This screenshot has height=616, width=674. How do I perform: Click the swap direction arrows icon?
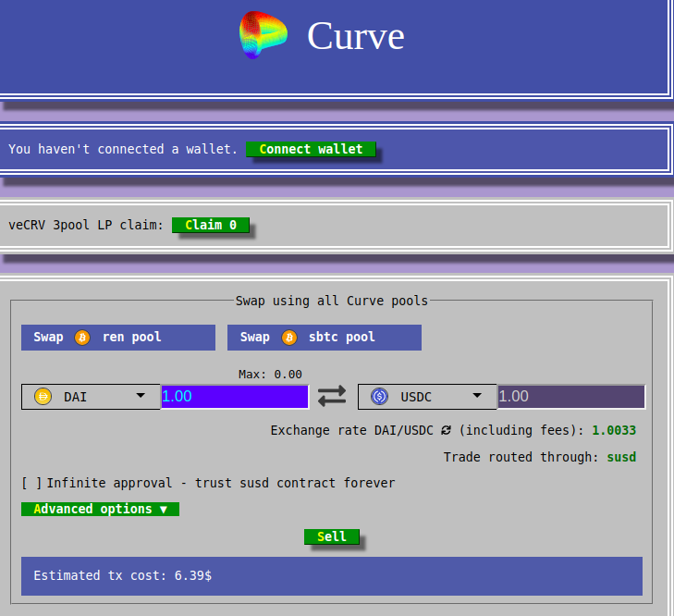point(332,396)
